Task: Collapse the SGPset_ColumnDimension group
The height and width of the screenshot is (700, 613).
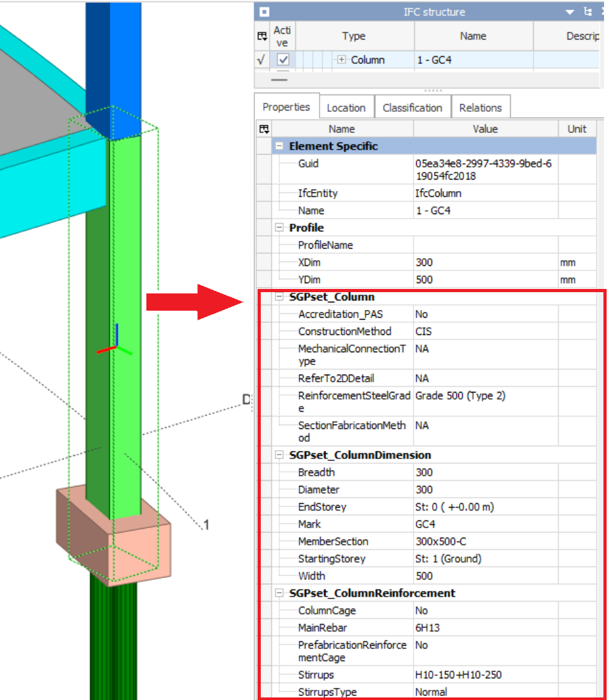Action: 279,455
